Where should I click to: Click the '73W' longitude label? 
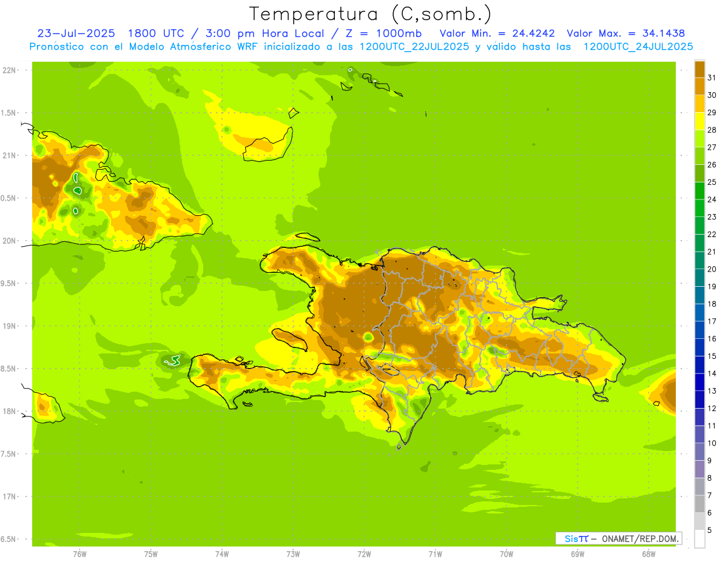coord(293,554)
